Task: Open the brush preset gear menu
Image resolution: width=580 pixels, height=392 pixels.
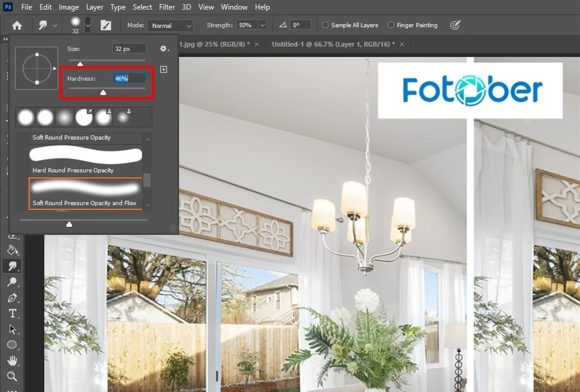Action: pos(164,49)
